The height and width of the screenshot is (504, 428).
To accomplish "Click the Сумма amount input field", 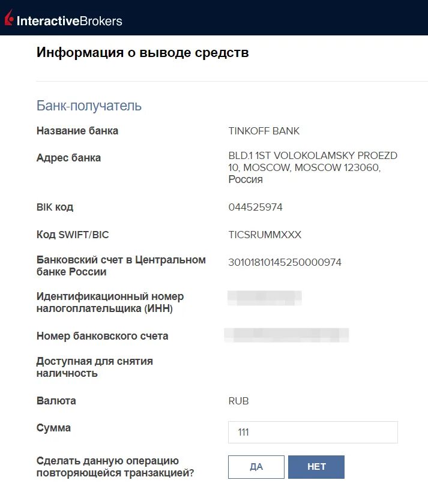I will tap(313, 432).
